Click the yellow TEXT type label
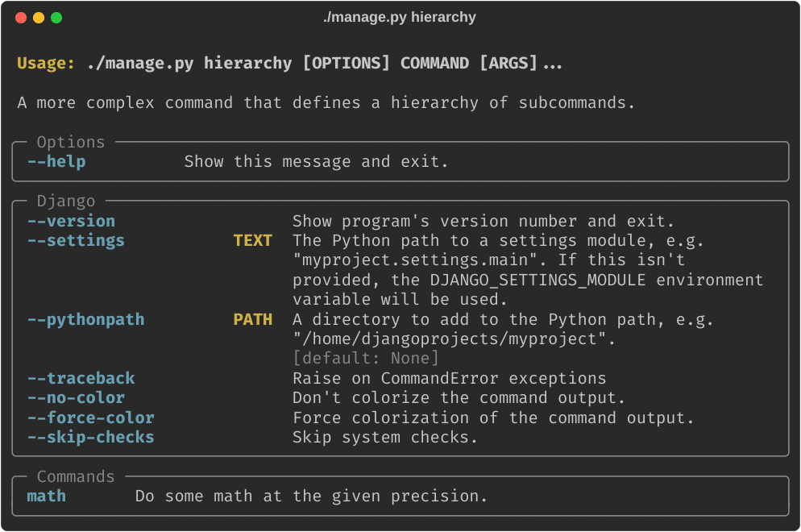801x532 pixels. click(252, 240)
